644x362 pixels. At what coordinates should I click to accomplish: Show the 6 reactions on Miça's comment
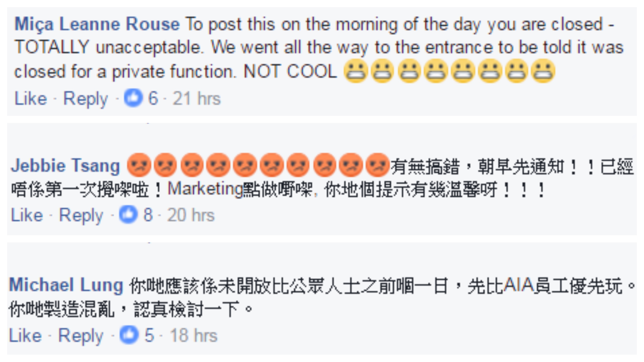point(153,98)
